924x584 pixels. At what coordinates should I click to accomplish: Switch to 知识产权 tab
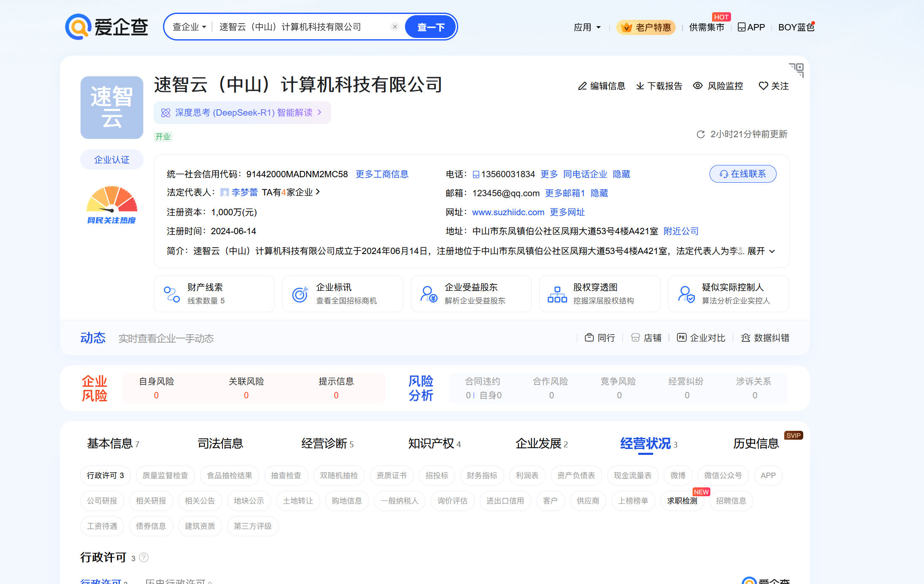coord(434,443)
